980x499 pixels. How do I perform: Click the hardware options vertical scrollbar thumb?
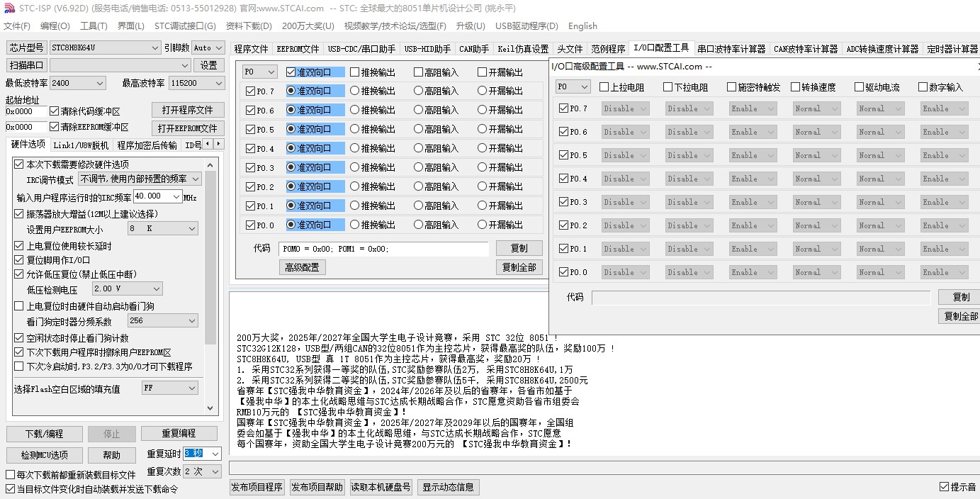(x=210, y=257)
